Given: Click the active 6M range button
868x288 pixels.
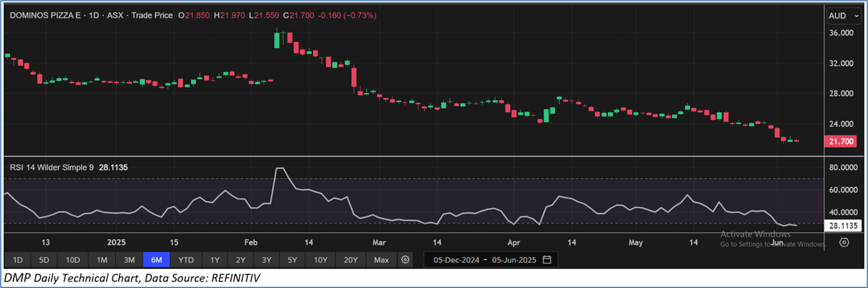Looking at the screenshot, I should coord(157,260).
